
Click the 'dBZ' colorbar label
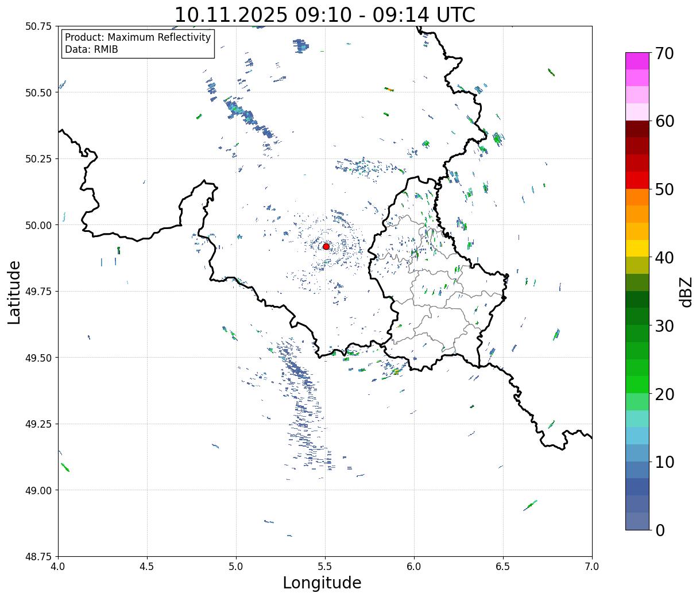coord(686,292)
